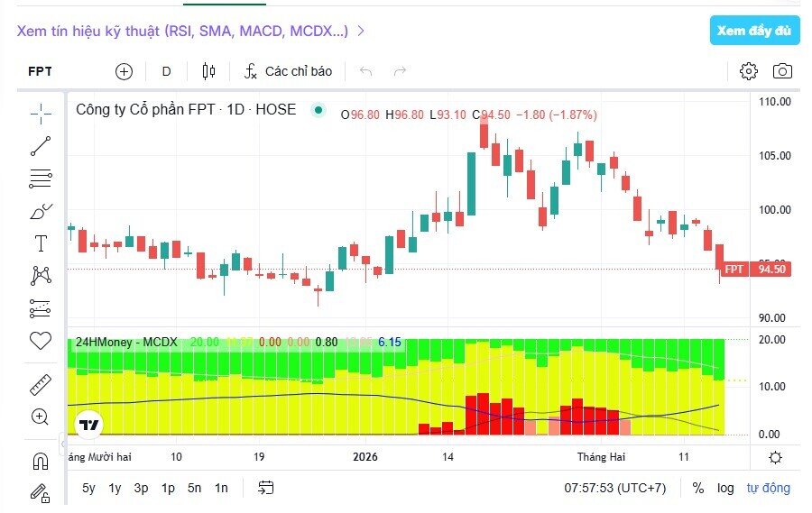Activate the zoom in tool

[41, 417]
